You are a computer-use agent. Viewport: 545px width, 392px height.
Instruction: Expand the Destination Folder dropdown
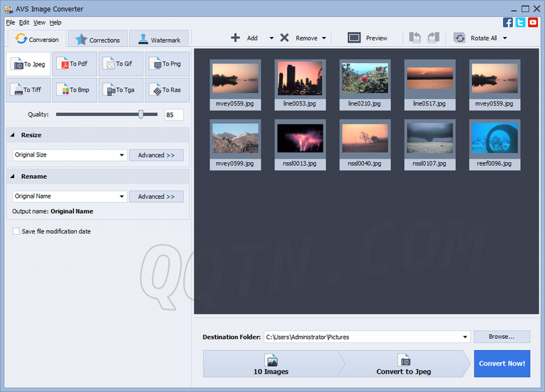click(x=465, y=337)
